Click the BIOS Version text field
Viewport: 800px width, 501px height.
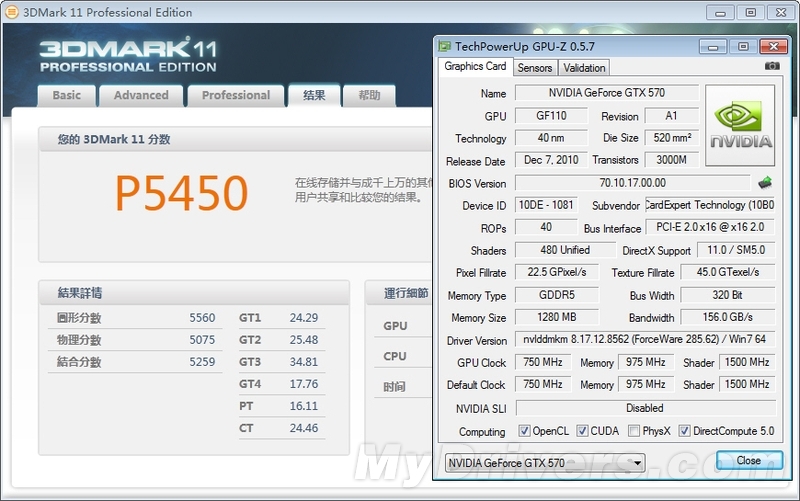[632, 184]
